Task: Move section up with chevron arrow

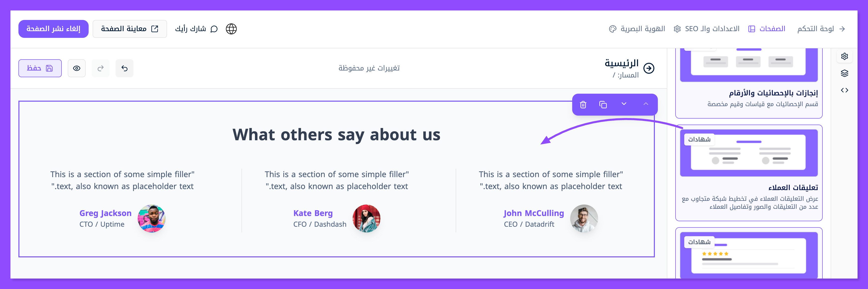Action: [645, 104]
